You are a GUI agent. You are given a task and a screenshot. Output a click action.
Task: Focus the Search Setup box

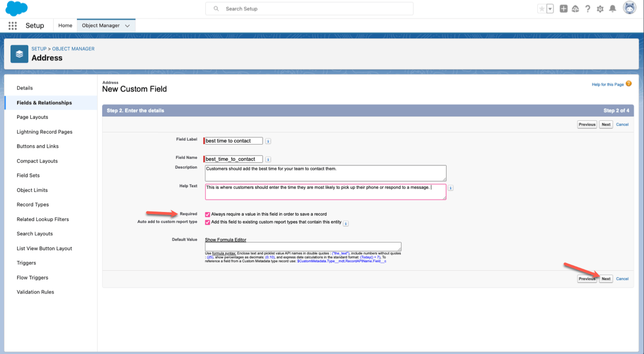309,9
